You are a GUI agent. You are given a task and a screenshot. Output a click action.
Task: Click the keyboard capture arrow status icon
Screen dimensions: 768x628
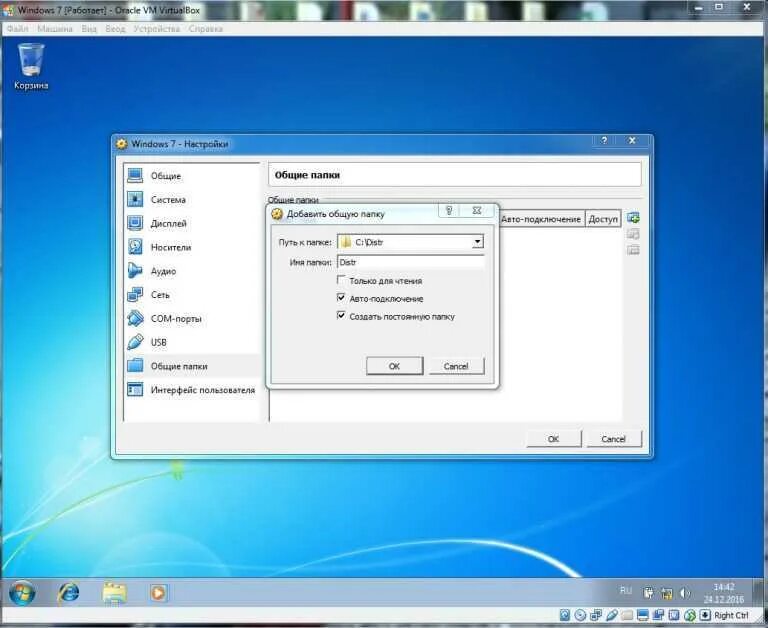(705, 615)
